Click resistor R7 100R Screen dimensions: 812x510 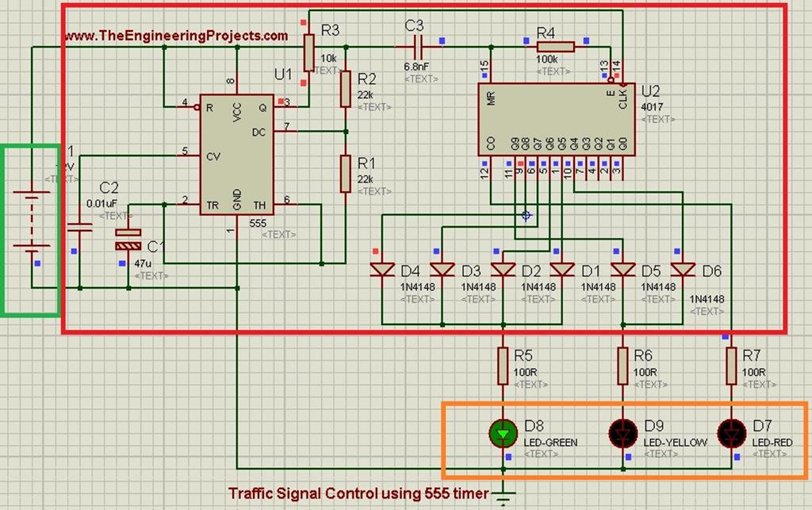click(730, 367)
